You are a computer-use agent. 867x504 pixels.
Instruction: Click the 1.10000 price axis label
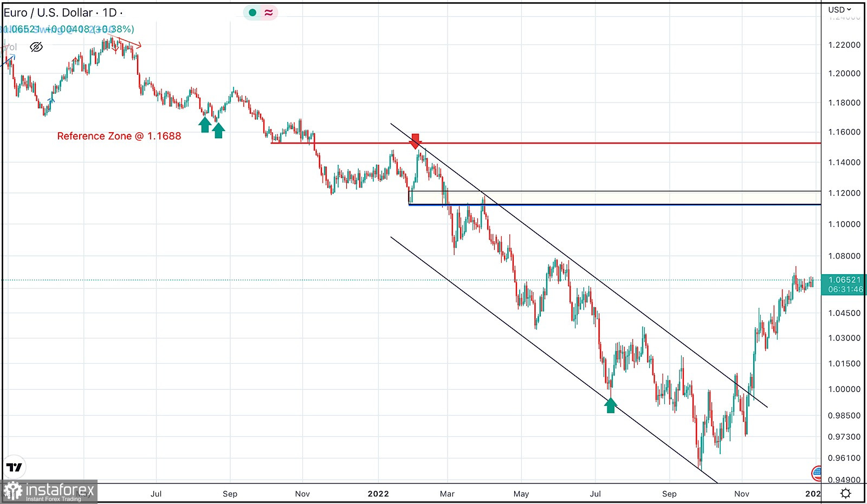click(x=844, y=224)
